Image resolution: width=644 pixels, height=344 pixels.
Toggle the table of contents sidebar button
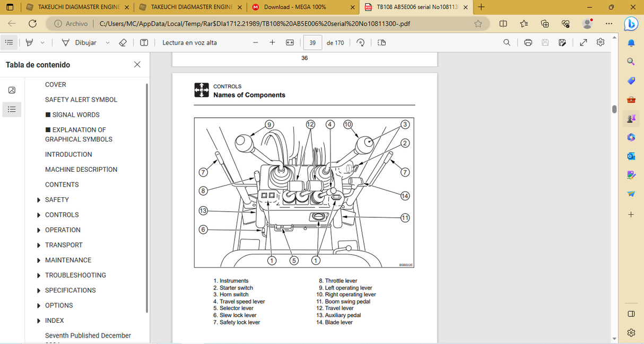tap(9, 42)
